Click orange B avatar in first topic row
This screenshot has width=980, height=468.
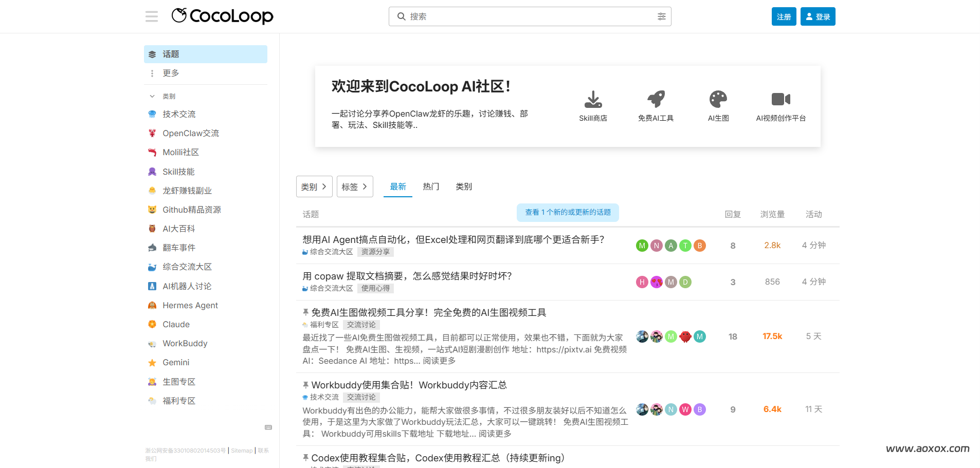699,246
